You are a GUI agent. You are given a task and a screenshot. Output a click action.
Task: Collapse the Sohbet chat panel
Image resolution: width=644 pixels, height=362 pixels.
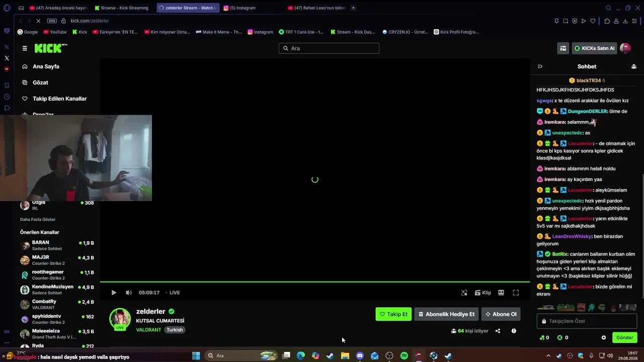pyautogui.click(x=540, y=66)
